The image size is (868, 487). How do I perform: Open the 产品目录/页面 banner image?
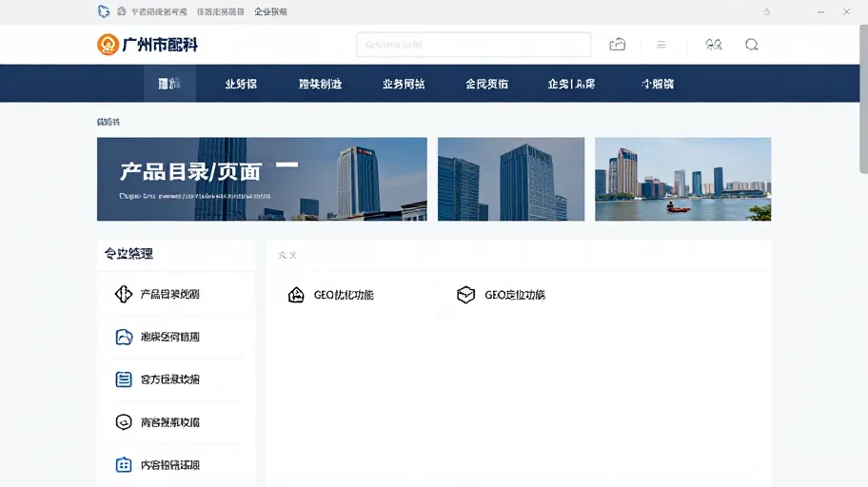pyautogui.click(x=262, y=179)
